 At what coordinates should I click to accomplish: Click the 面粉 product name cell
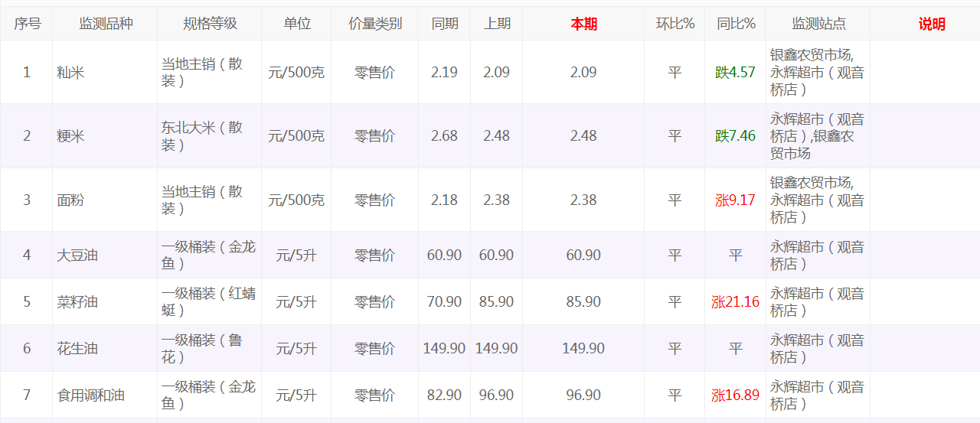point(70,200)
